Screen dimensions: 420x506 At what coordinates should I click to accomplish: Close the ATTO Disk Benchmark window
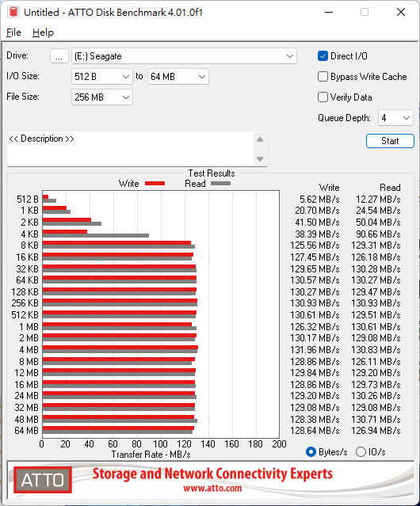401,12
